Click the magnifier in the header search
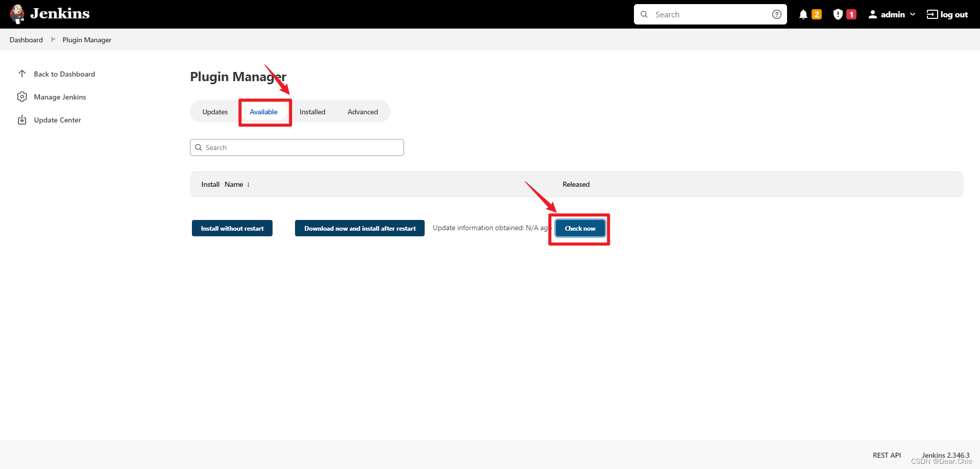 pyautogui.click(x=644, y=14)
